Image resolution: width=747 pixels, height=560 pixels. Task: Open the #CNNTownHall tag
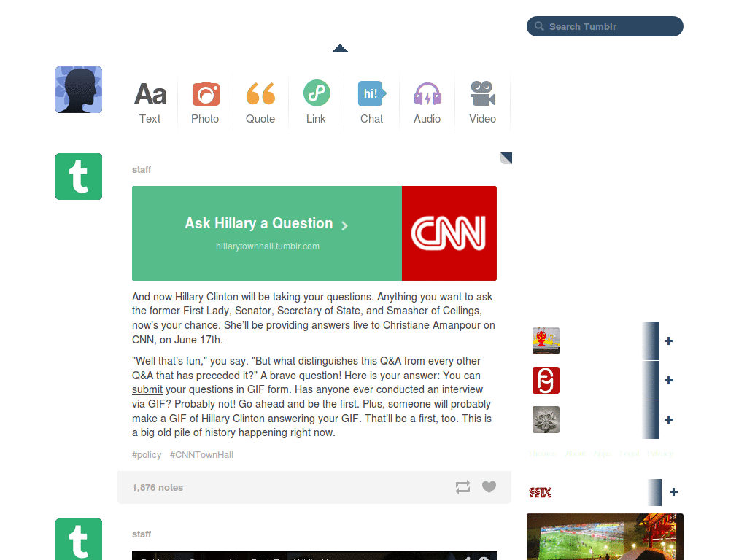tap(201, 455)
